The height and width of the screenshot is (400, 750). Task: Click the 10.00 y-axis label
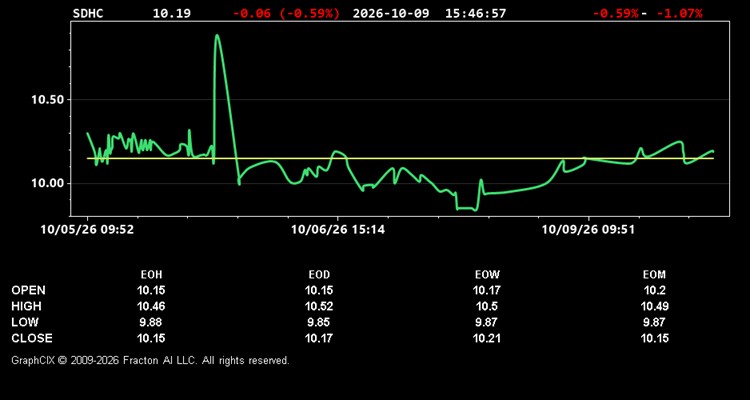(47, 183)
